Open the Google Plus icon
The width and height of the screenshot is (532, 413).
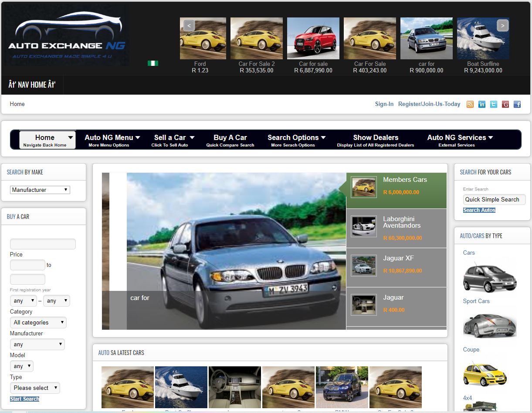(x=505, y=104)
